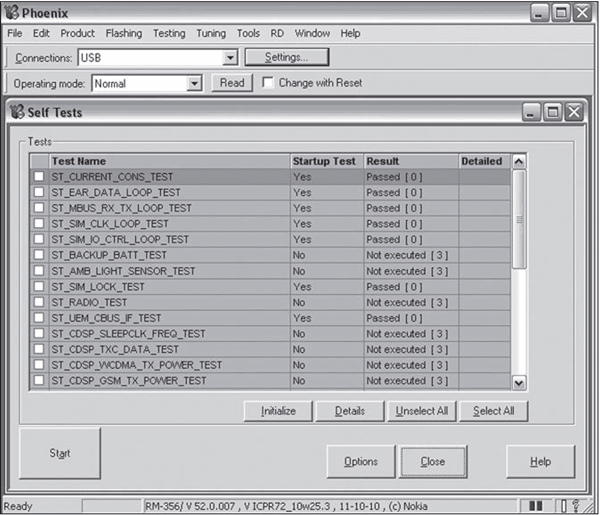The height and width of the screenshot is (515, 600).
Task: Check the ST_RADIO_TEST row checkbox
Action: pyautogui.click(x=40, y=302)
